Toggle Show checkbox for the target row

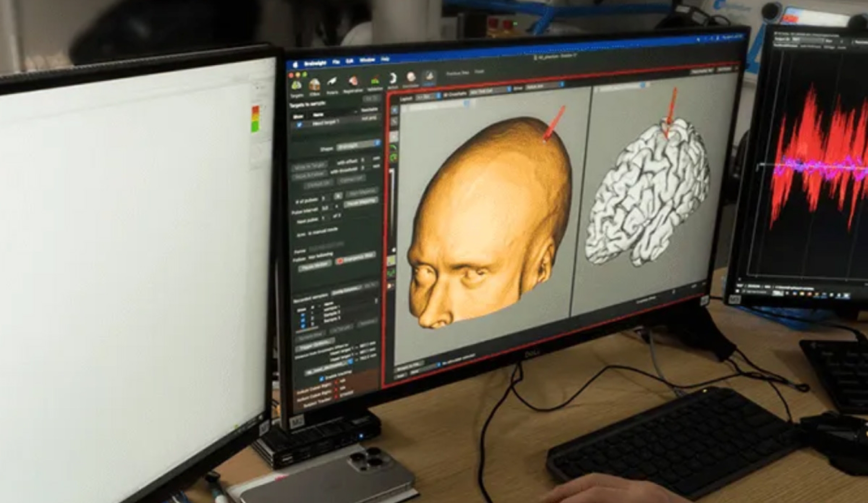pos(299,124)
